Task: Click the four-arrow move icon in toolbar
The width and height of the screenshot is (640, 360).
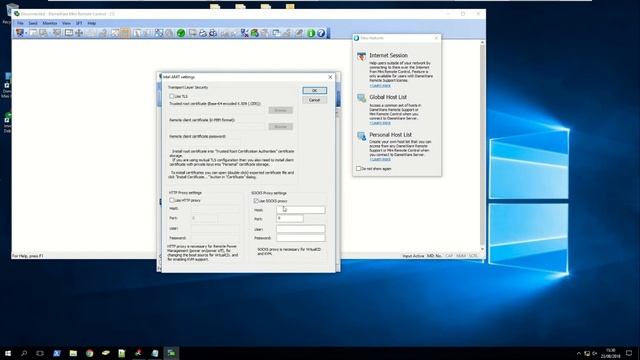Action: (79, 33)
